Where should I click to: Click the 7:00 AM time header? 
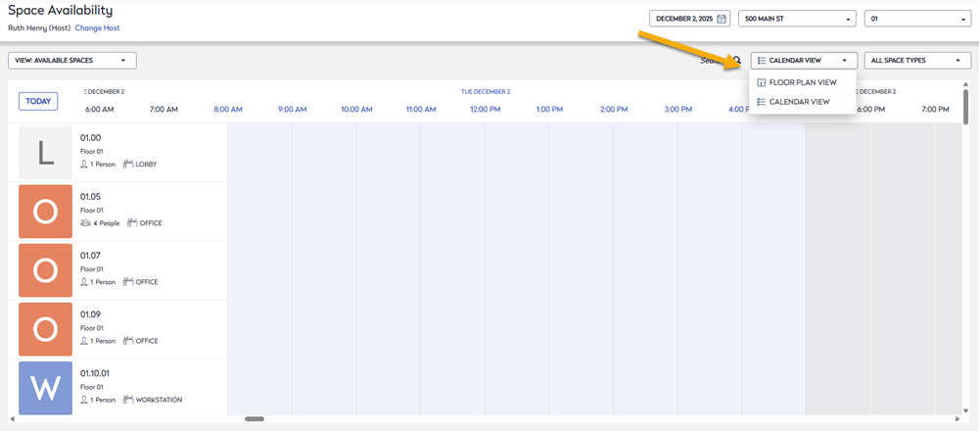coord(163,110)
